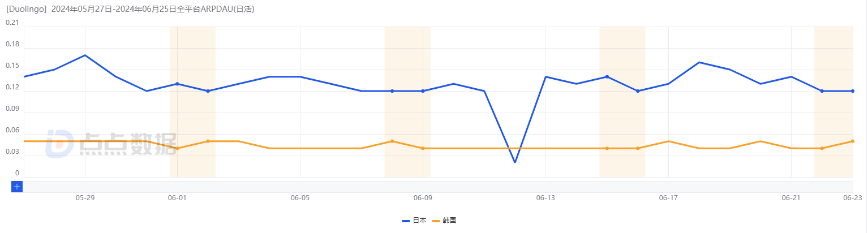Click the blue line's peak at 05-29
The image size is (868, 233).
point(85,55)
